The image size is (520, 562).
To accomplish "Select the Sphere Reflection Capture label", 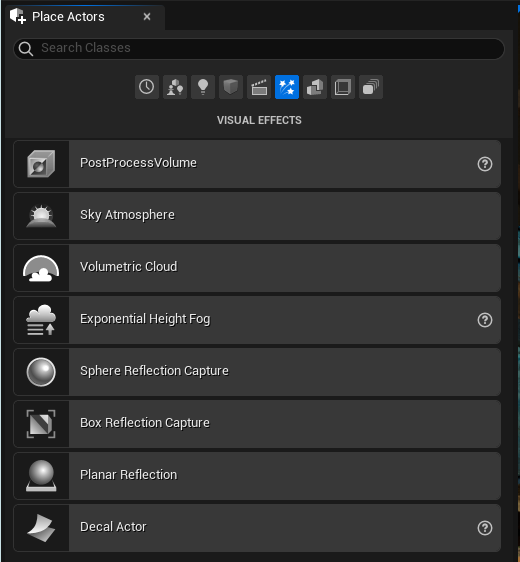I will pos(154,371).
